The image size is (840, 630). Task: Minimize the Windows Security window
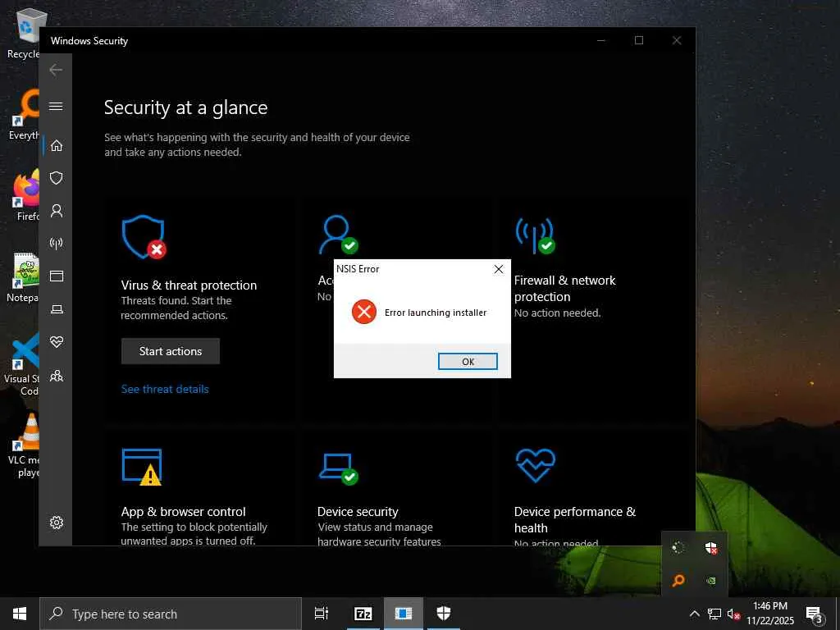601,40
